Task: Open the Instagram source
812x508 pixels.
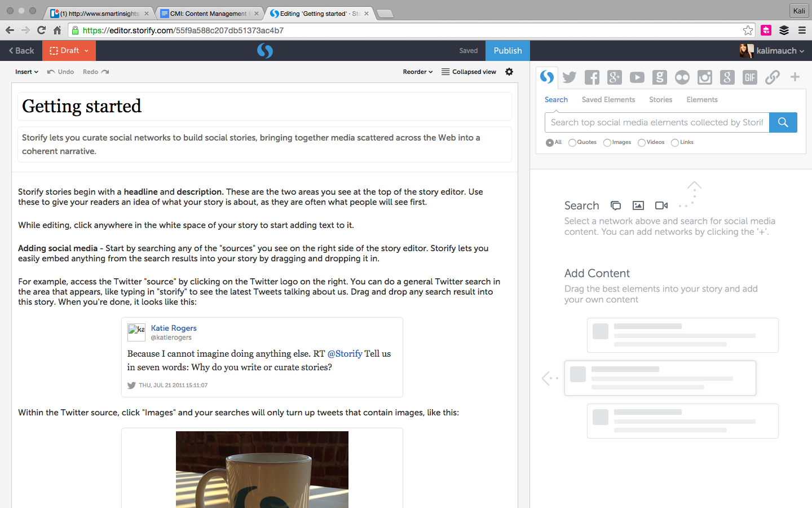Action: pos(705,77)
